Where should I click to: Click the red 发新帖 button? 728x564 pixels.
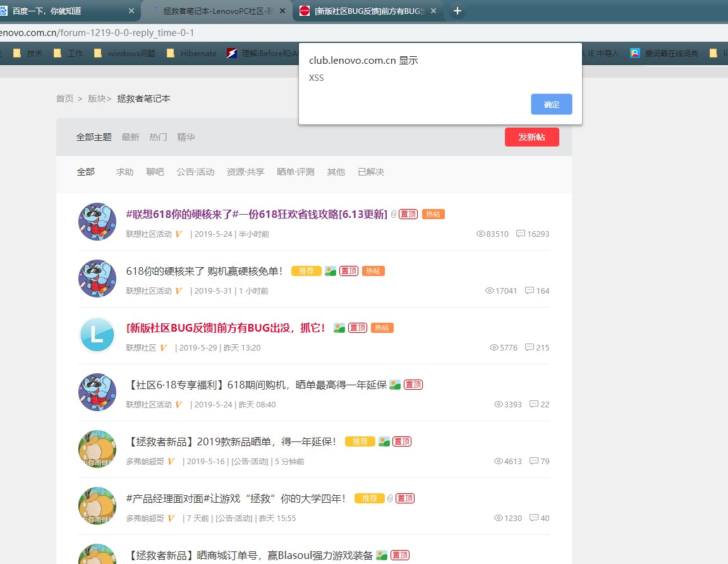531,137
